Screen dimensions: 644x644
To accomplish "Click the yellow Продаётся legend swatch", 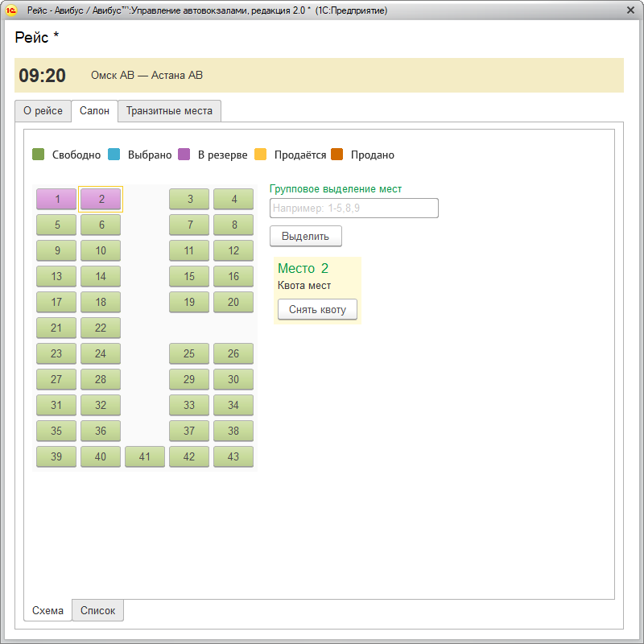I will (x=260, y=155).
